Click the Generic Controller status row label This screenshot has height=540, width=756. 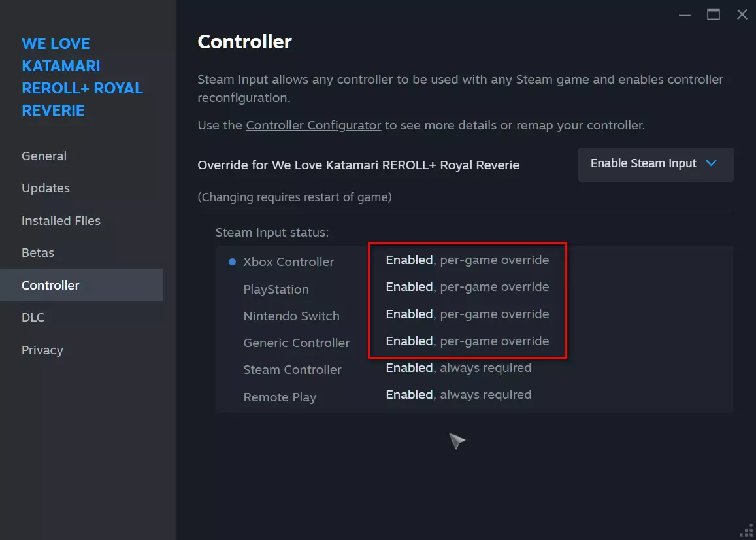click(296, 343)
